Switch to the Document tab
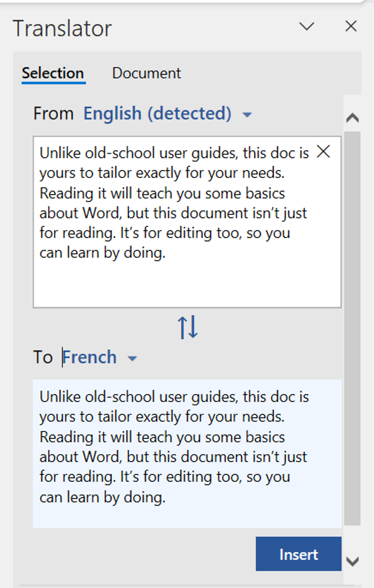The width and height of the screenshot is (374, 588). click(146, 73)
